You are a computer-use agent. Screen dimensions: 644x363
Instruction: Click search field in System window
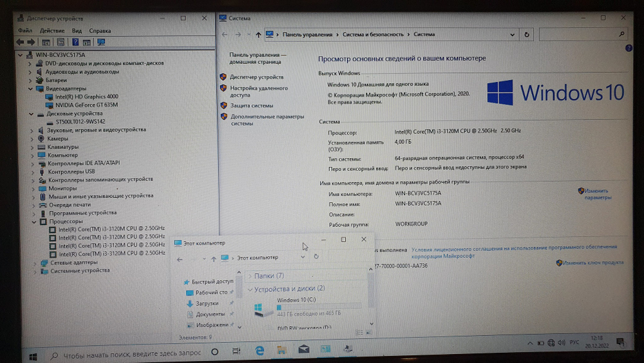pos(583,35)
